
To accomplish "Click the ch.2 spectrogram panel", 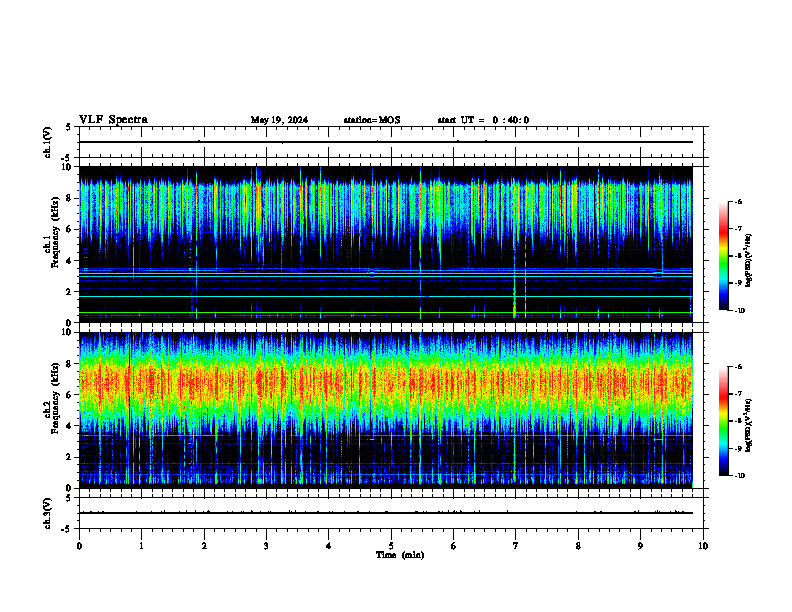I will (386, 410).
